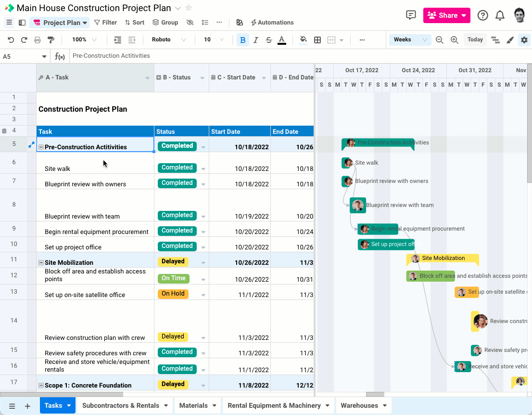Open the Warehouses sheet tab
This screenshot has height=415, width=532.
(360, 405)
